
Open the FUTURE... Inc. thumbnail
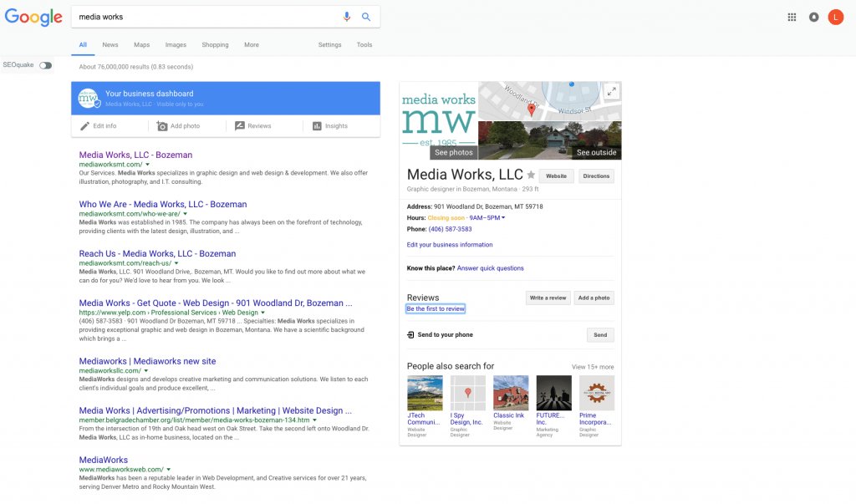point(553,393)
